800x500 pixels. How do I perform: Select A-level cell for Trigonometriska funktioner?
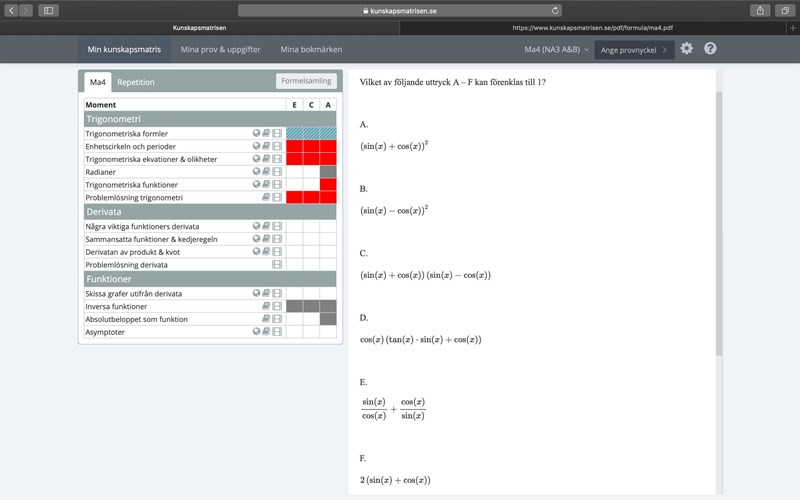coord(328,185)
